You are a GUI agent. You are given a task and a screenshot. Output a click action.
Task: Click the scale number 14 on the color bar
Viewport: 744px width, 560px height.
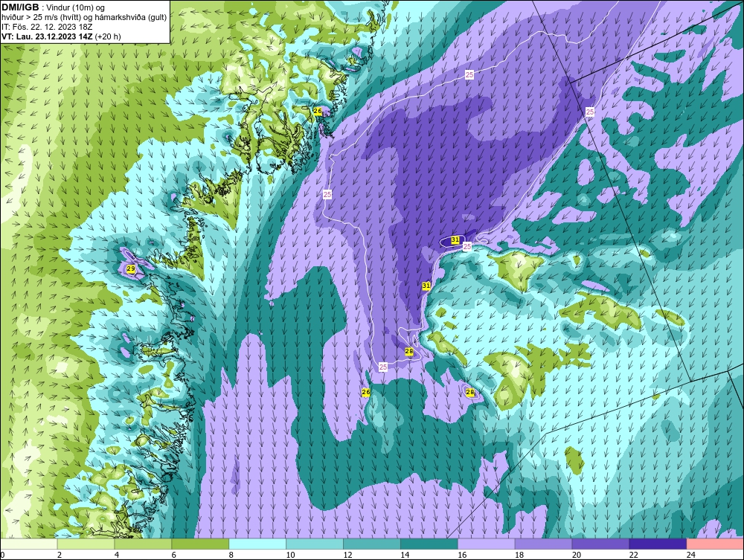[405, 555]
